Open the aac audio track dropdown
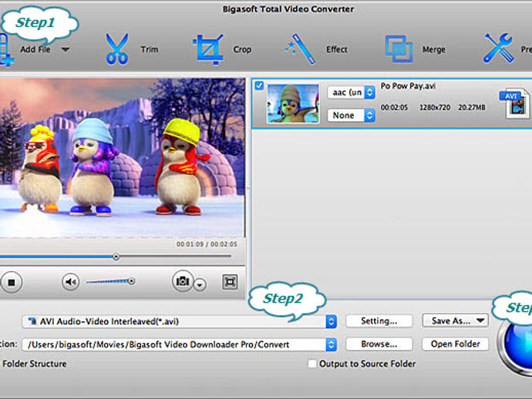This screenshot has width=532, height=399. tap(351, 92)
